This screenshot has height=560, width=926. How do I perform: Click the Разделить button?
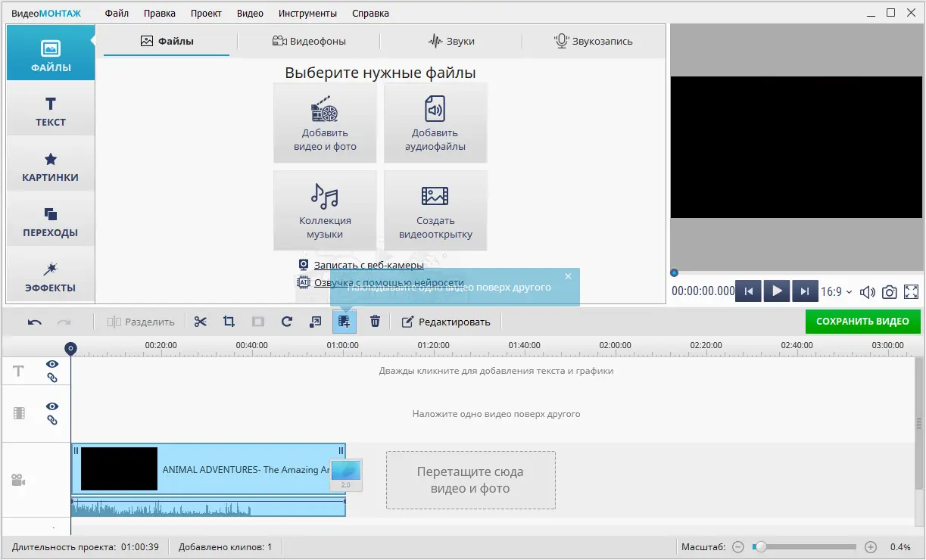[141, 322]
